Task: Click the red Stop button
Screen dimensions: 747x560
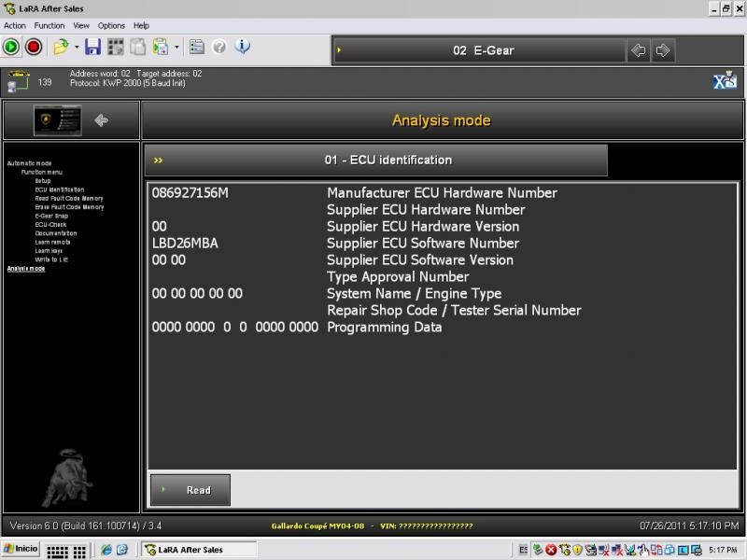Action: coord(34,47)
